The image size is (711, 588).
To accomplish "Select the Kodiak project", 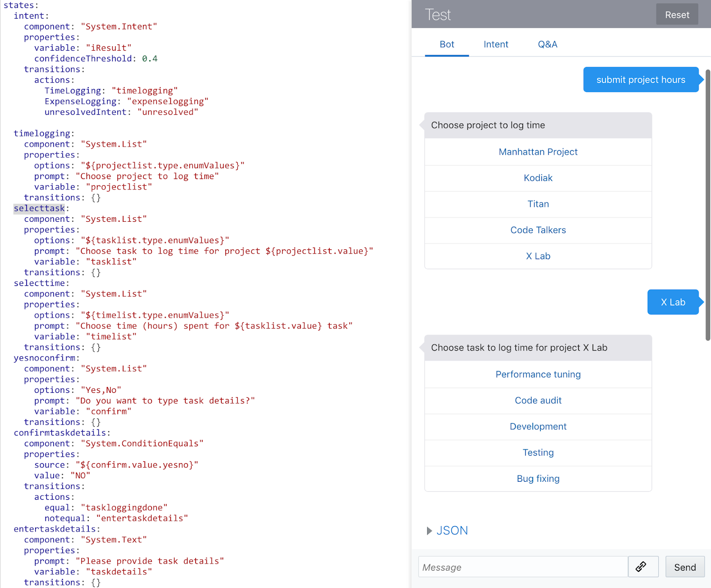I will coord(538,178).
